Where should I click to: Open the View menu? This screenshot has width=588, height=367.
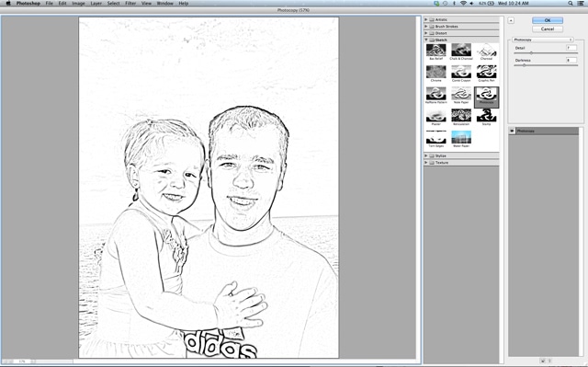pyautogui.click(x=146, y=3)
